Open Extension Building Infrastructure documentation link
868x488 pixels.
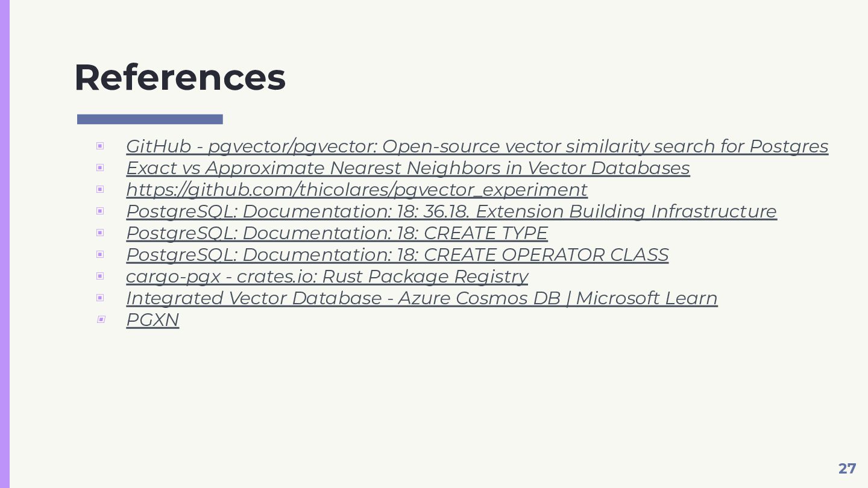click(x=451, y=211)
